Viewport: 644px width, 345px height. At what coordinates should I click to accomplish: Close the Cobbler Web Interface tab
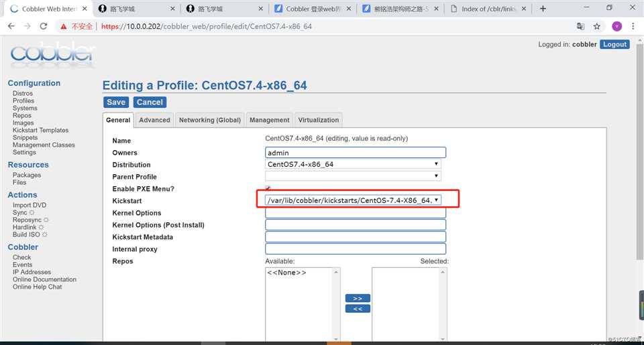[x=85, y=9]
